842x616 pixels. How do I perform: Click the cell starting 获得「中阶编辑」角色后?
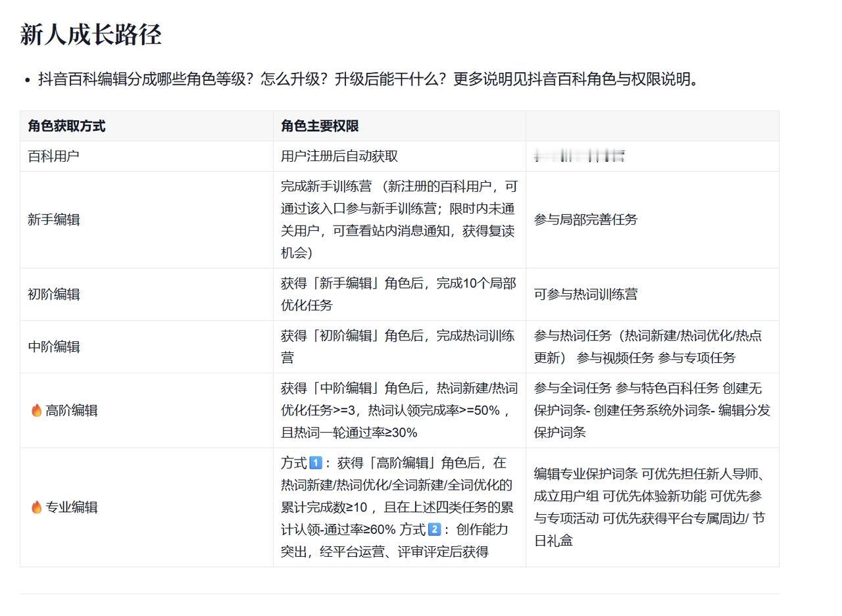399,411
